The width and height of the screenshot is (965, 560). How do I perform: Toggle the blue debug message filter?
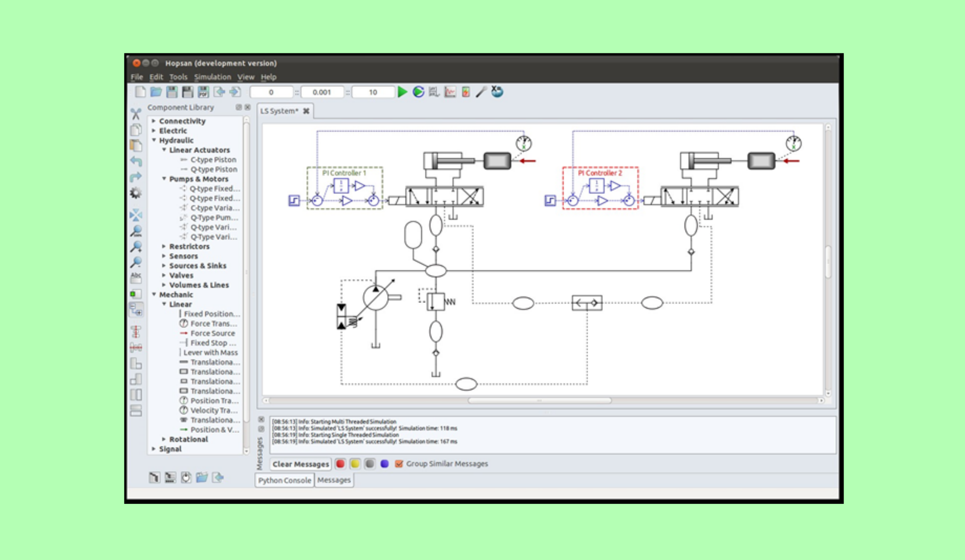click(x=384, y=464)
